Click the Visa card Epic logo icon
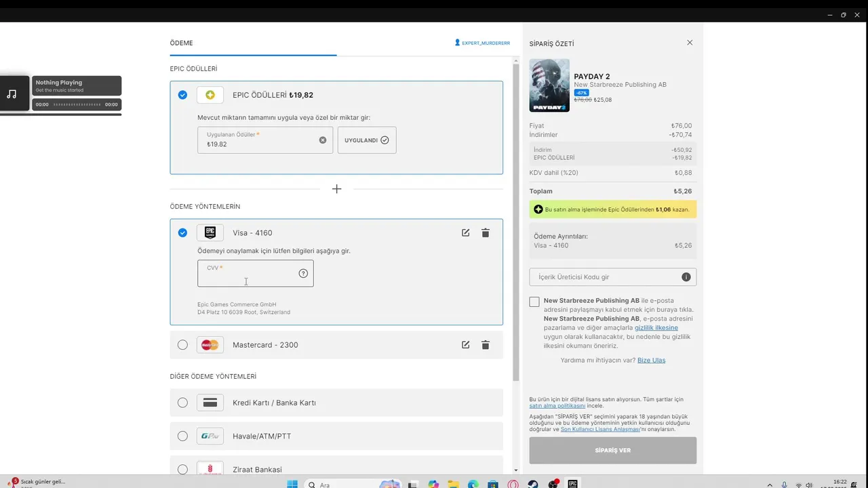Viewport: 868px width, 488px height. (x=210, y=232)
